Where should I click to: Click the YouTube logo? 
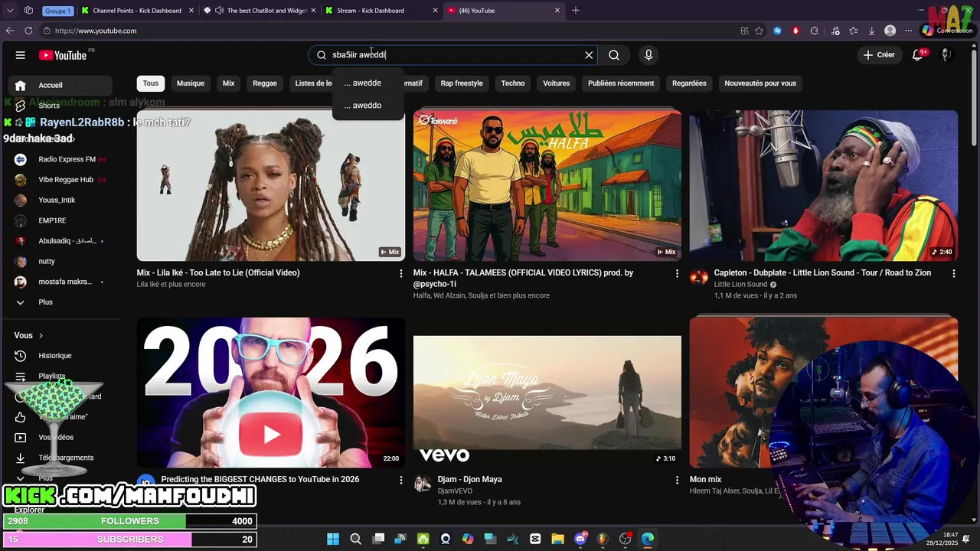(63, 55)
